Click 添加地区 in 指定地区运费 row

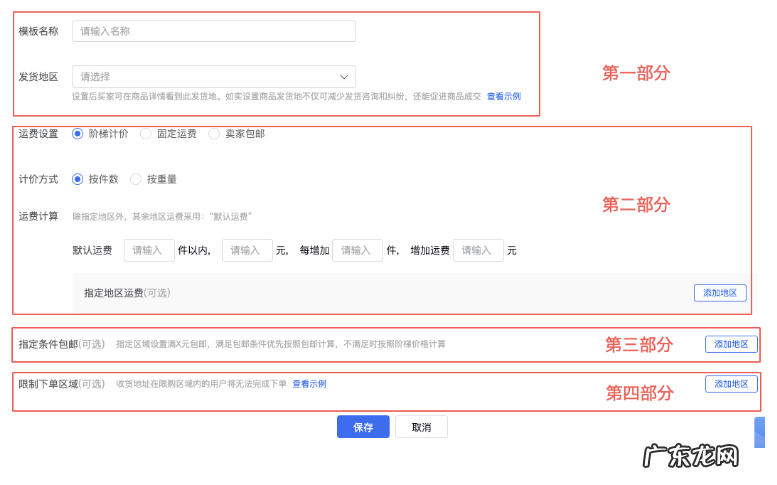coord(720,293)
